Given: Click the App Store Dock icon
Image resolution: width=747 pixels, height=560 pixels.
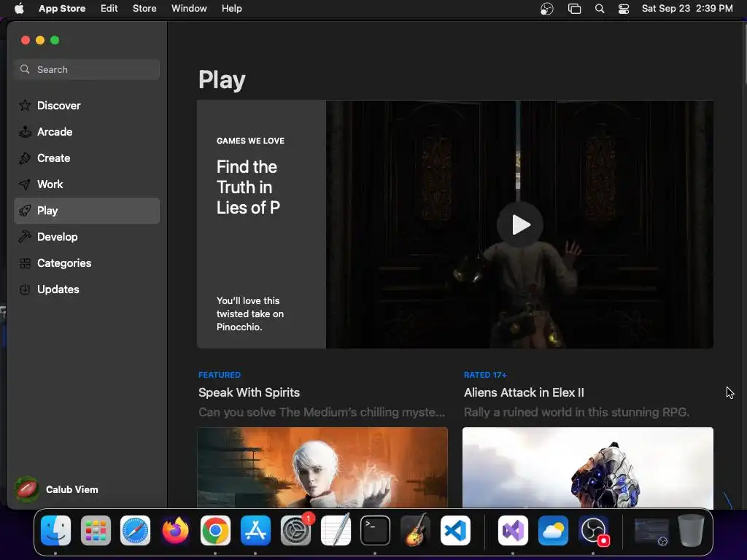Looking at the screenshot, I should pyautogui.click(x=255, y=531).
